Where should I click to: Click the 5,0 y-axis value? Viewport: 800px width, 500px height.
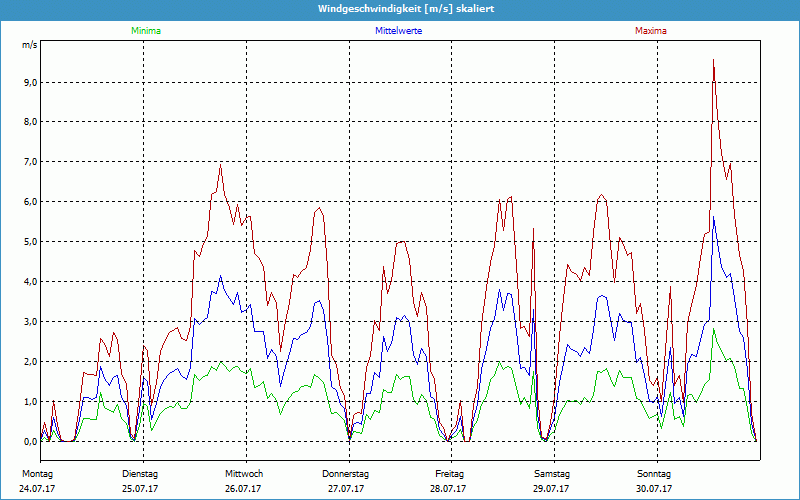[x=31, y=241]
